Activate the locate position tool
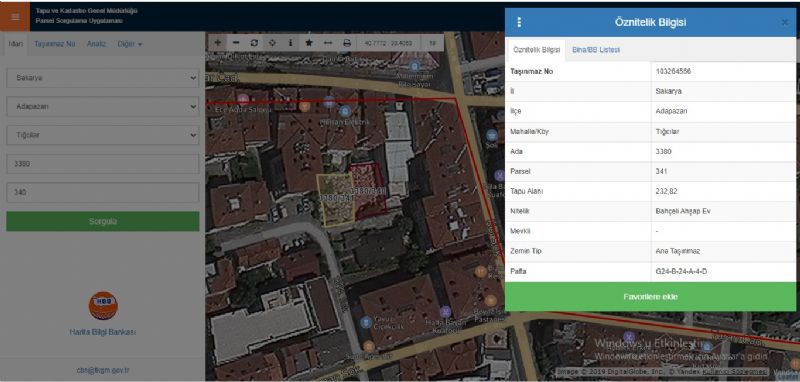This screenshot has height=382, width=800. [272, 43]
